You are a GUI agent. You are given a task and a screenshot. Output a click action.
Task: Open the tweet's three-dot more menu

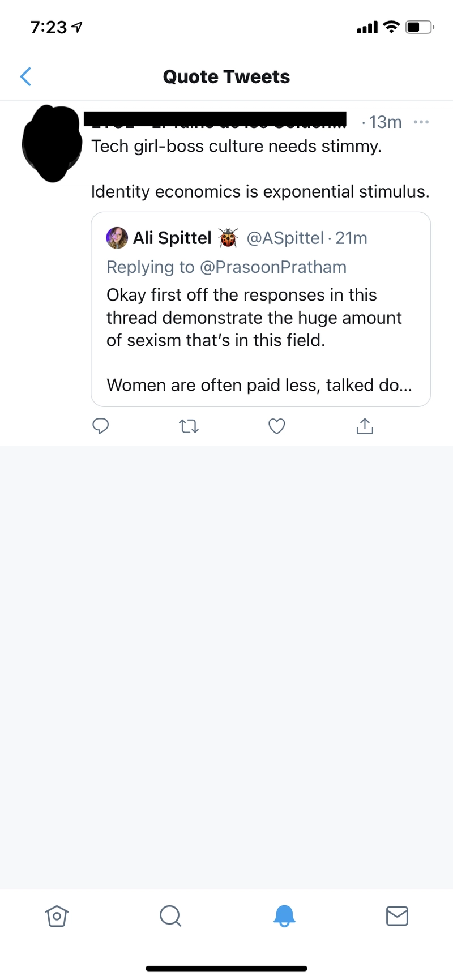421,122
